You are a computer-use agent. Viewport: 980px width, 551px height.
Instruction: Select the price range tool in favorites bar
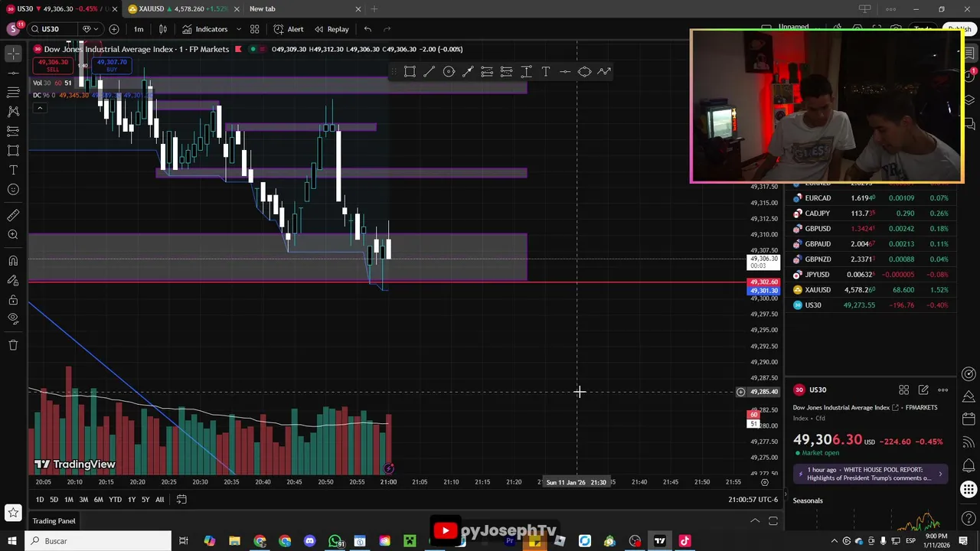pos(526,71)
